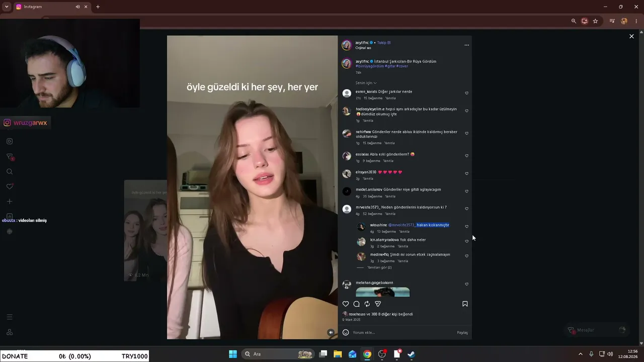This screenshot has height=362, width=644.
Task: Open evren_karats's avatar
Action: point(347,93)
